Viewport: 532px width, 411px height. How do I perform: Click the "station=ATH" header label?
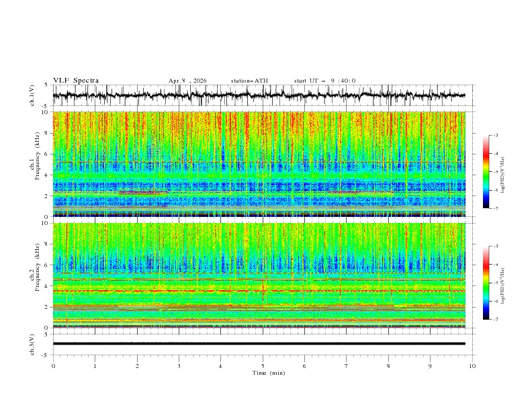249,81
